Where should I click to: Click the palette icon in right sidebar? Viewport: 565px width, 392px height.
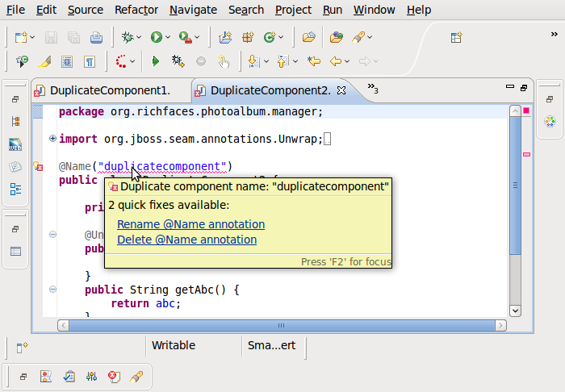(x=550, y=122)
